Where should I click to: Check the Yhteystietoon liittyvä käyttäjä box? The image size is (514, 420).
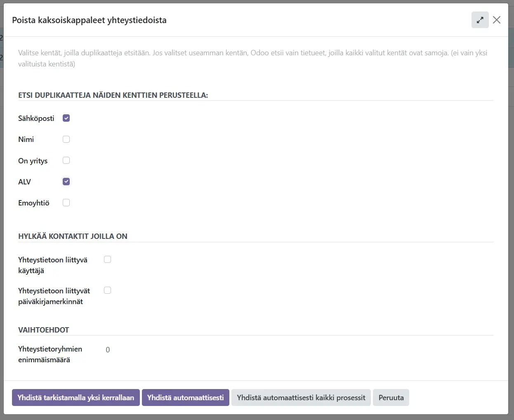pos(108,260)
